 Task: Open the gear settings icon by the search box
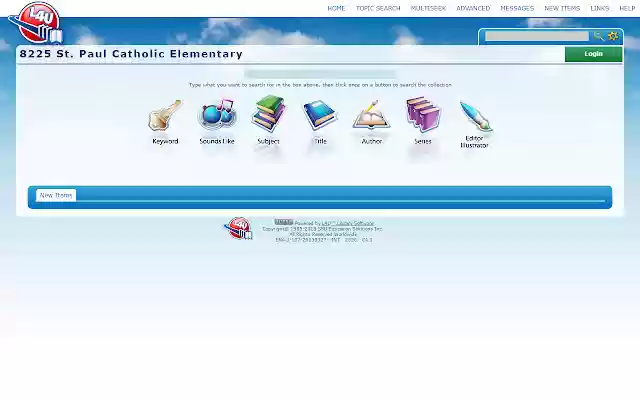613,36
